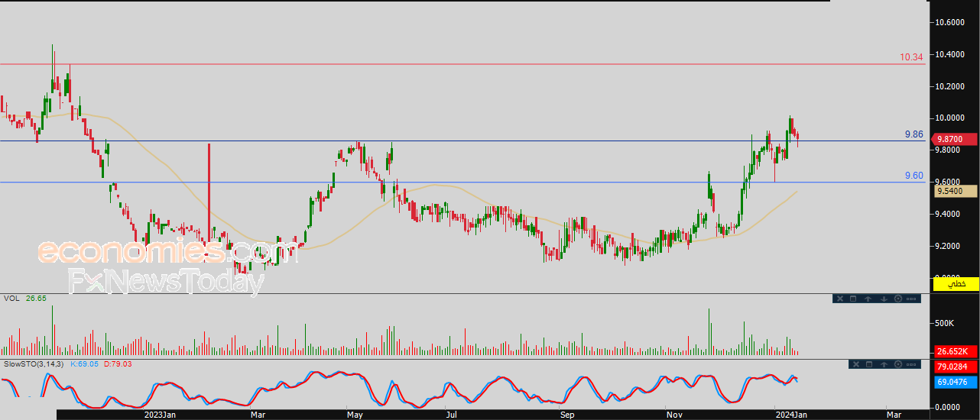Move the VOL pane up
The image size is (980, 420).
point(868,299)
